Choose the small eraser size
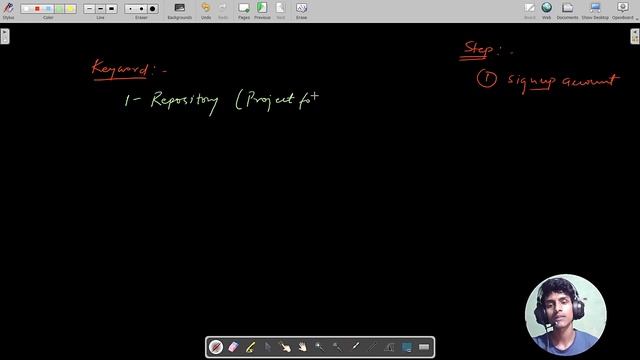 click(x=130, y=9)
